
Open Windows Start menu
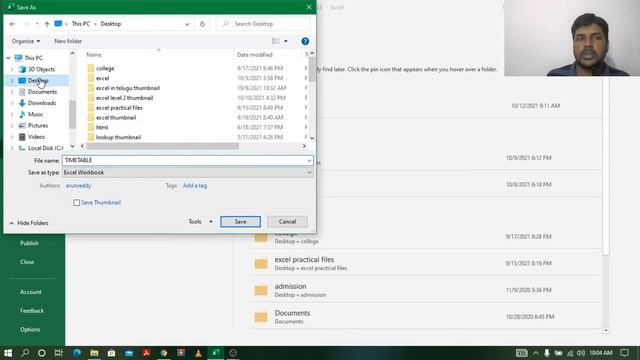click(x=8, y=353)
